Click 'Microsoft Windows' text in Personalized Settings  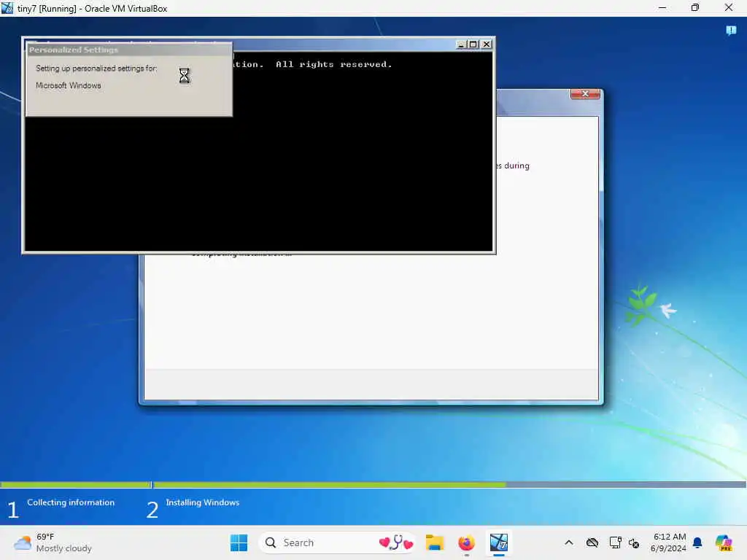click(x=68, y=85)
